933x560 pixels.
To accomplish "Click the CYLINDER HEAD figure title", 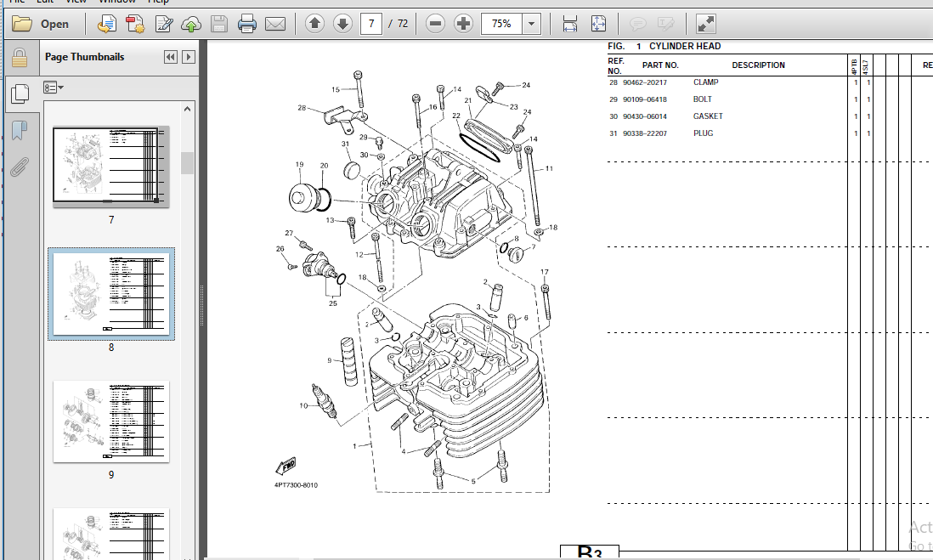I will (685, 47).
